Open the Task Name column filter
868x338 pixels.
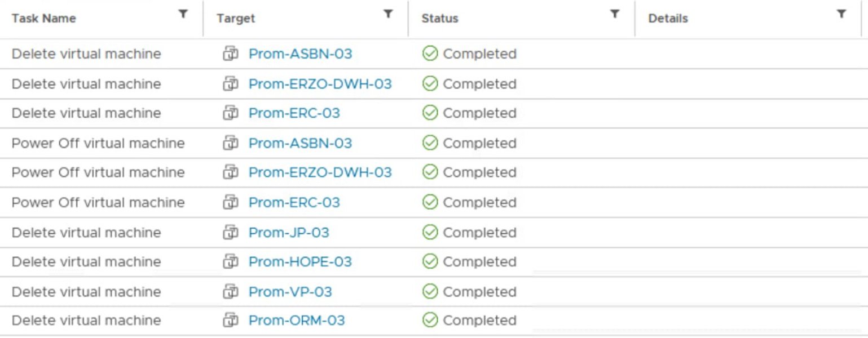(x=183, y=15)
